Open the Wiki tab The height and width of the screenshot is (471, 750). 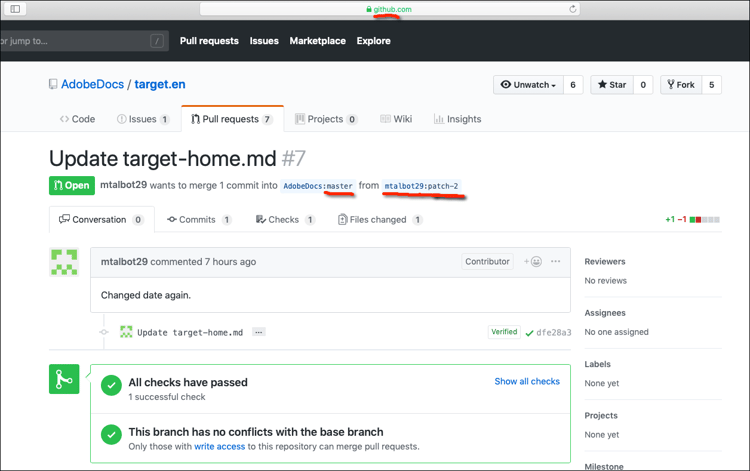point(396,119)
